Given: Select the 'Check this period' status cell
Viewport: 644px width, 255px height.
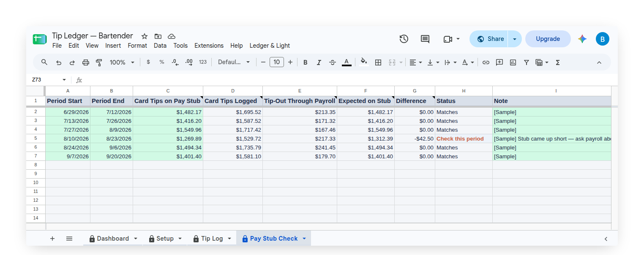Looking at the screenshot, I should (464, 138).
